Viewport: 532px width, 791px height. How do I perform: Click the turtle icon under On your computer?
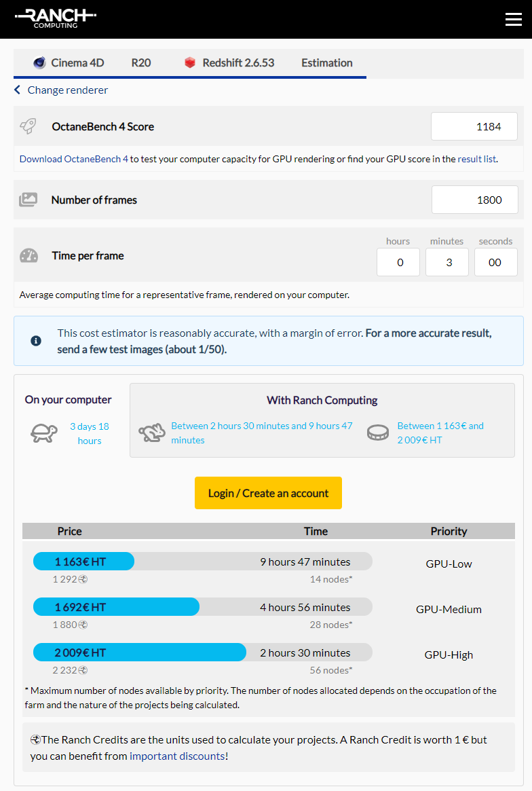44,433
